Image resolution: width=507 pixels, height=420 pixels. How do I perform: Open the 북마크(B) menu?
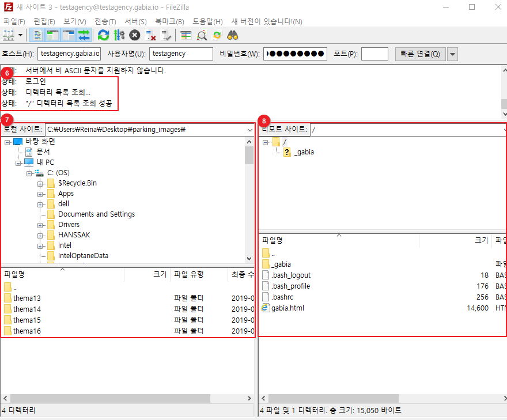click(170, 21)
